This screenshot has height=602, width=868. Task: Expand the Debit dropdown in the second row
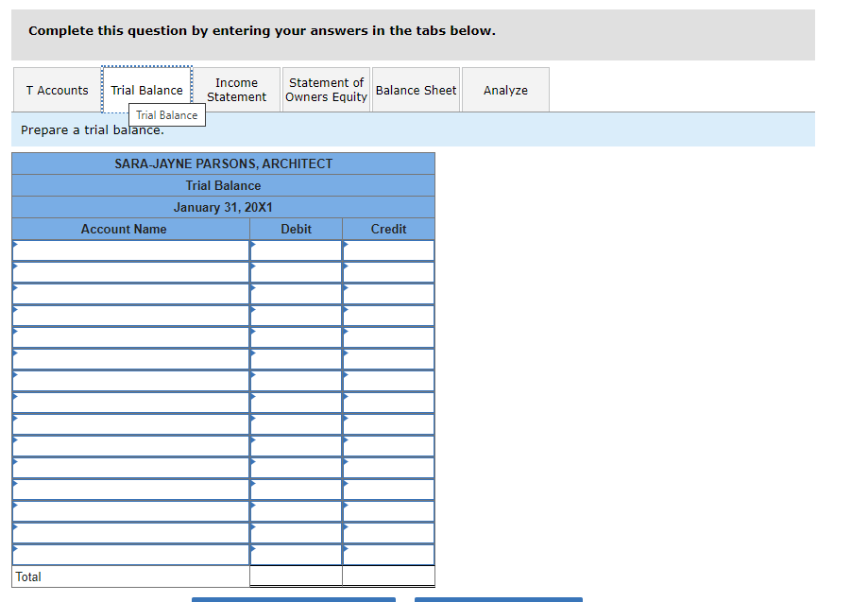(x=296, y=271)
